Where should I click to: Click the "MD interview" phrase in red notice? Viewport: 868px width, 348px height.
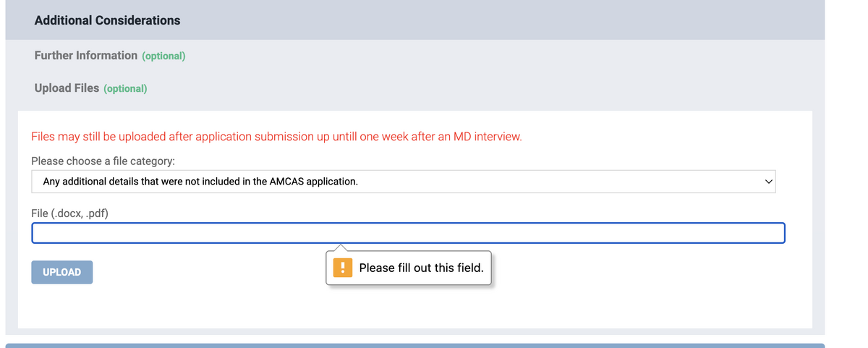click(x=487, y=137)
